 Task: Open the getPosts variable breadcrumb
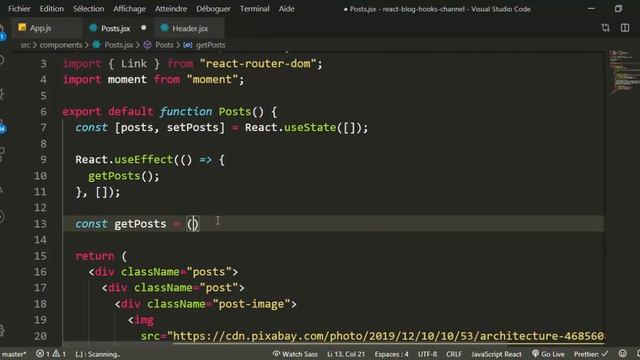204,45
